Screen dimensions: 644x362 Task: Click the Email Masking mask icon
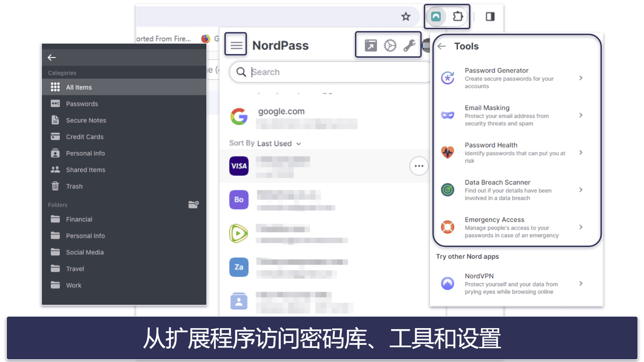point(448,115)
